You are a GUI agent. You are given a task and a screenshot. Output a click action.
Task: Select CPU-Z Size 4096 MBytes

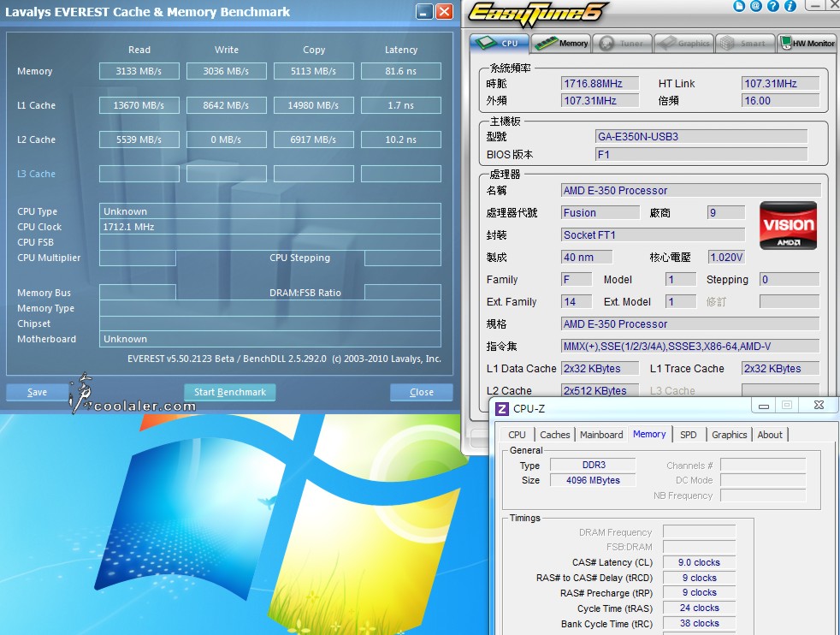coord(593,480)
